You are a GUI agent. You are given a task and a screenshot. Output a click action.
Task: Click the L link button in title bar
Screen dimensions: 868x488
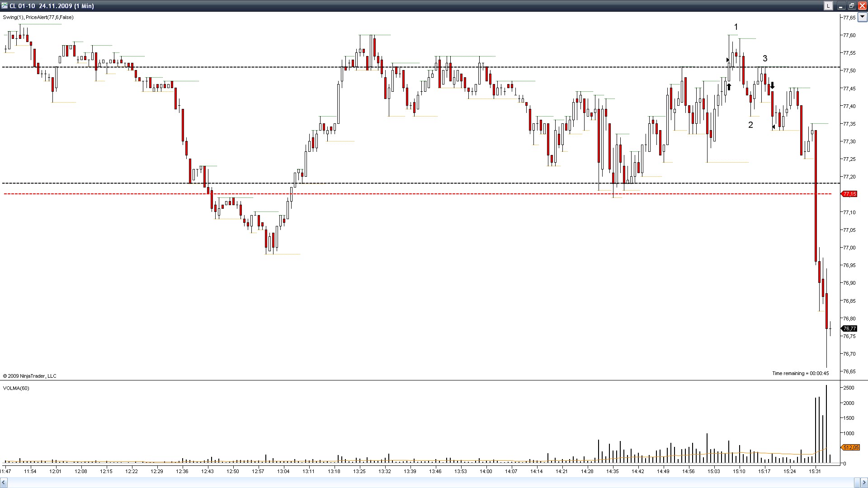click(828, 6)
